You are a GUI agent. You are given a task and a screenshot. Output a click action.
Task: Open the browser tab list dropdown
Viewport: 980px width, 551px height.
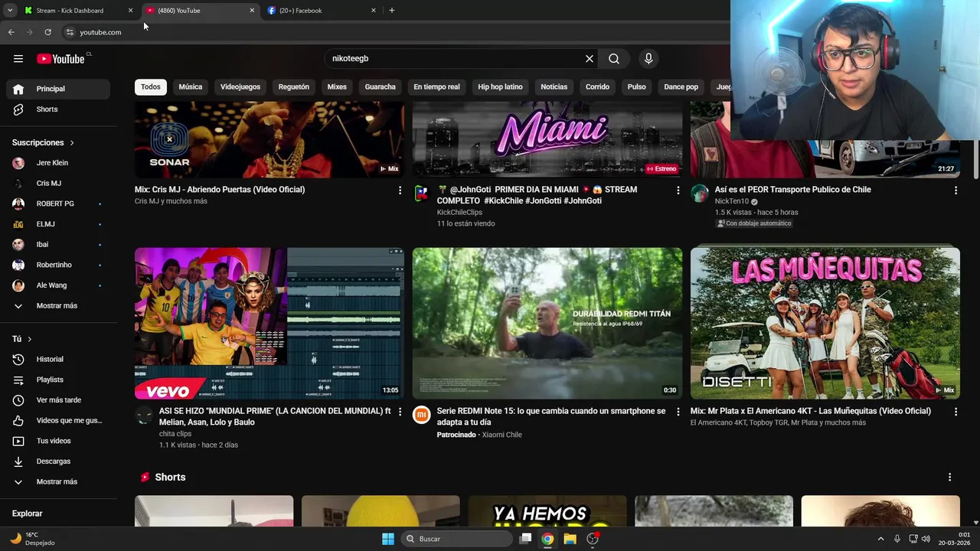10,11
